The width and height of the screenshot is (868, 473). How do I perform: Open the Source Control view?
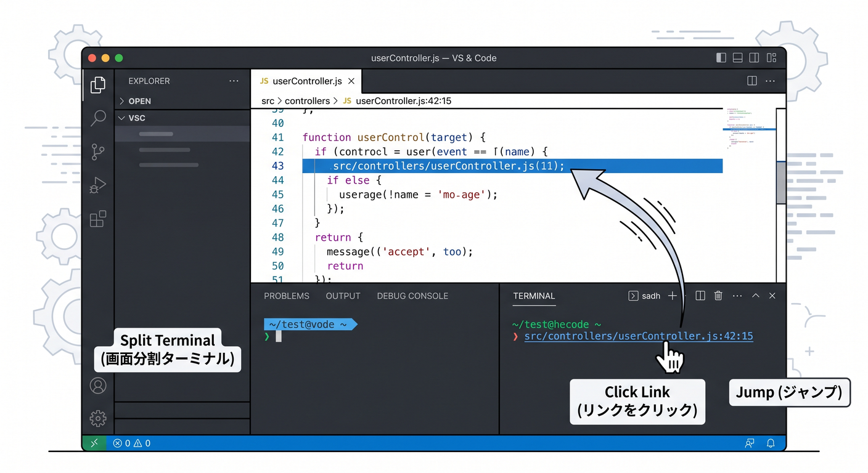98,152
